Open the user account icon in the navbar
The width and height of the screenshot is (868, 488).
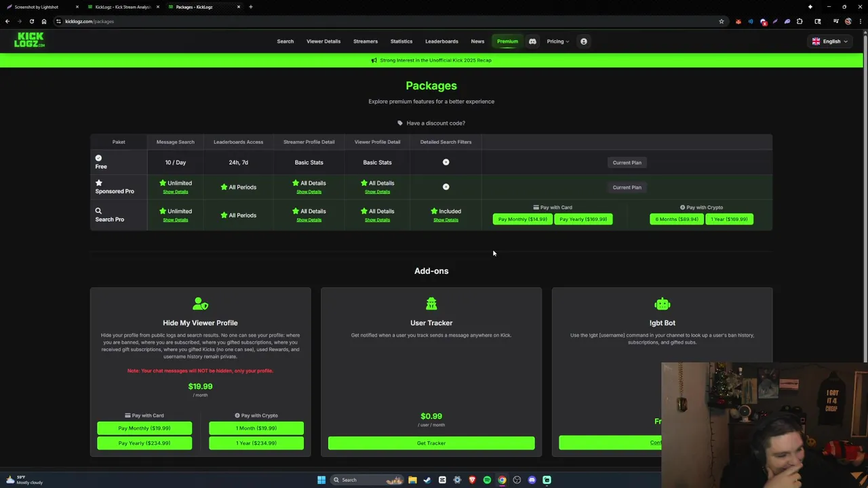[x=583, y=41]
